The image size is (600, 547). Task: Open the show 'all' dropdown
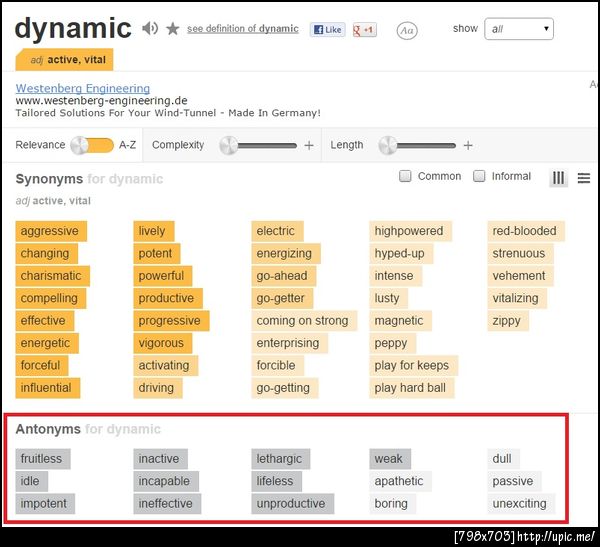coord(519,29)
